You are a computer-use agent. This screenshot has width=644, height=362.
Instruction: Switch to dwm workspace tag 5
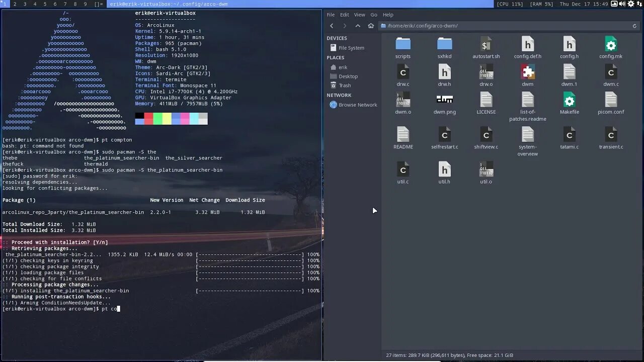(45, 4)
